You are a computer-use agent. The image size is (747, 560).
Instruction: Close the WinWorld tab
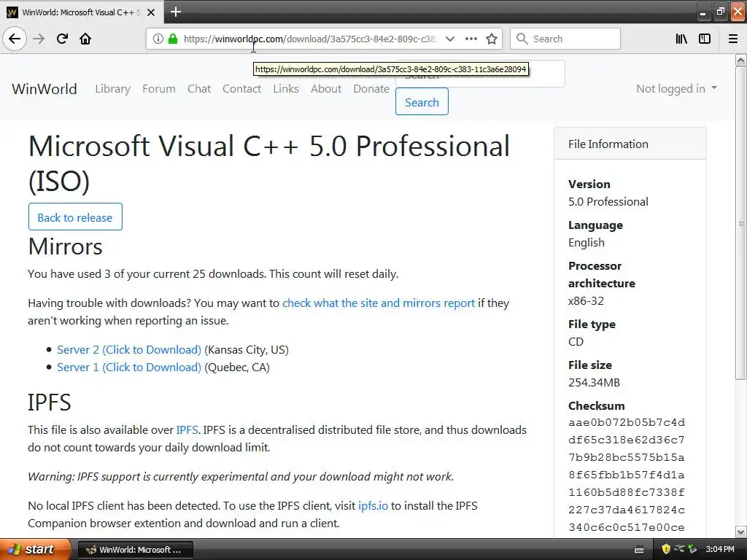pos(151,12)
